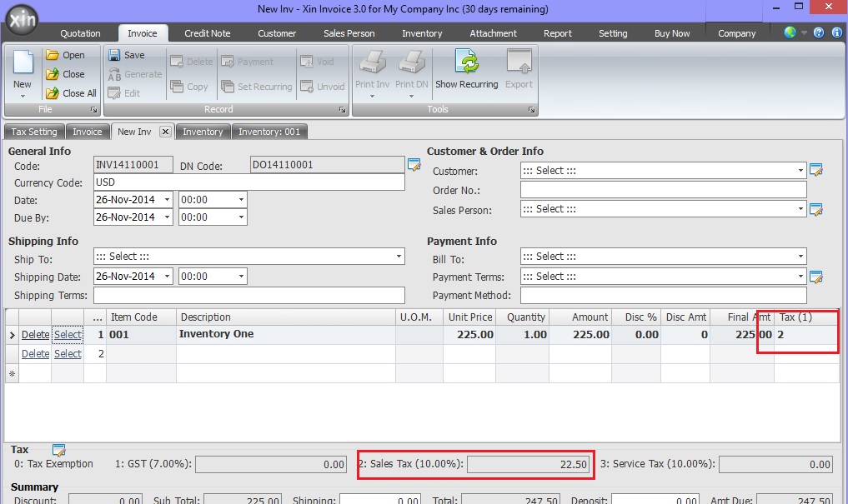Image resolution: width=848 pixels, height=504 pixels.
Task: Expand the Tools group dialog launcher
Action: click(x=532, y=110)
